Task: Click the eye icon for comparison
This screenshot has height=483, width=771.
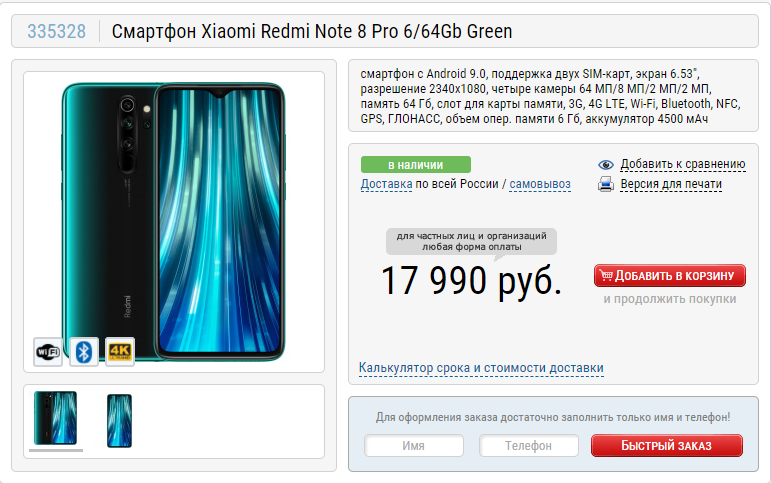Action: (606, 165)
